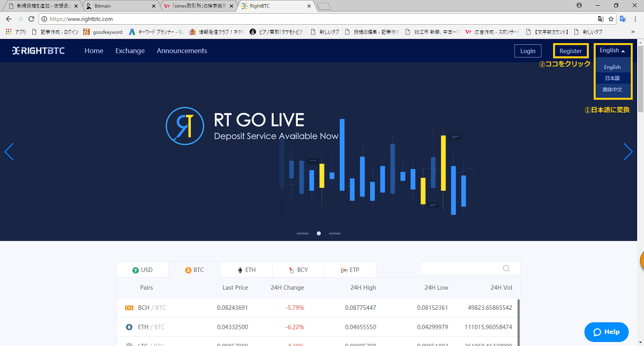The image size is (644, 346).
Task: Click volume 49823.65865542
Action: pos(490,307)
